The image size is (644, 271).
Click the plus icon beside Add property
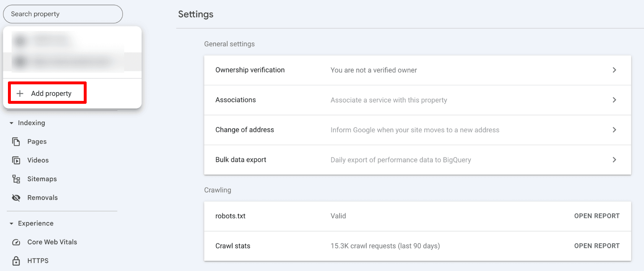point(20,93)
